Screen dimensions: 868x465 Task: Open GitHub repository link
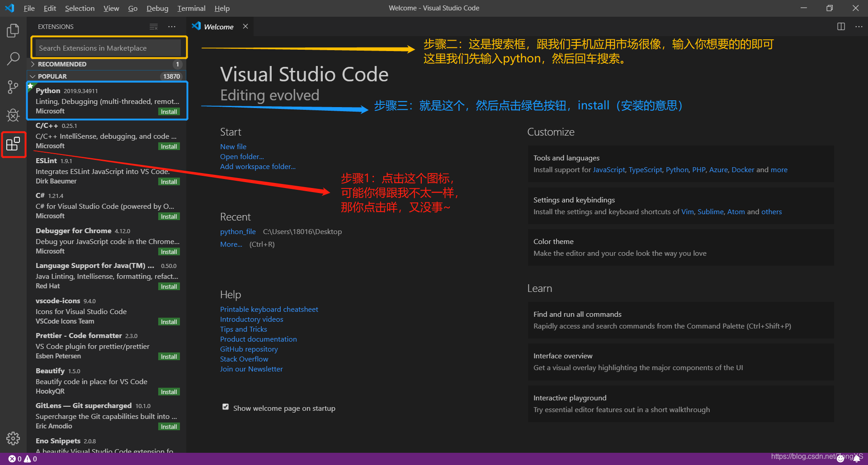tap(249, 349)
